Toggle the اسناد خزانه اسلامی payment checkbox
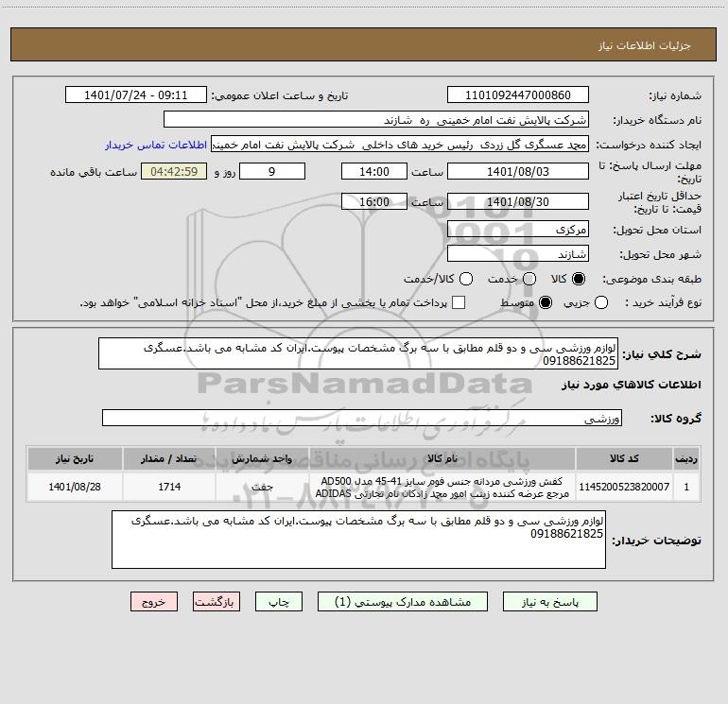This screenshot has height=704, width=728. coord(459,302)
